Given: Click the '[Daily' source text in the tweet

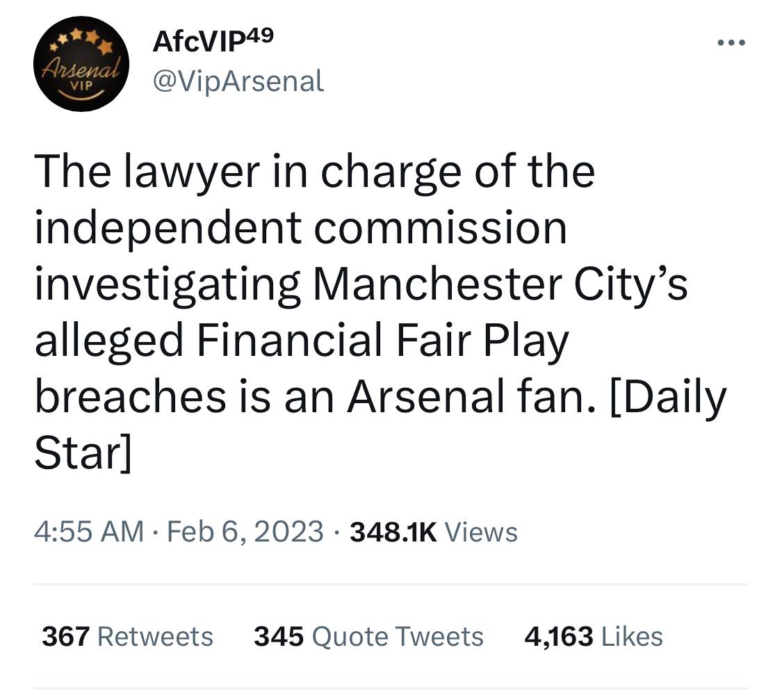Looking at the screenshot, I should tap(667, 396).
